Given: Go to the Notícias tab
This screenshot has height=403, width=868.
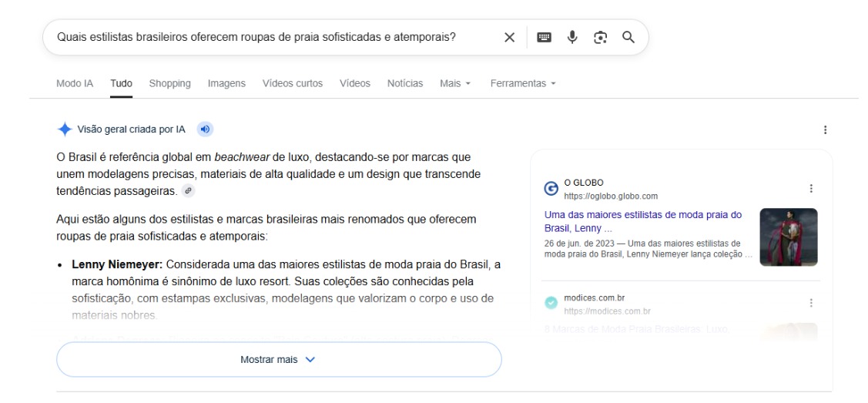Looking at the screenshot, I should [405, 83].
